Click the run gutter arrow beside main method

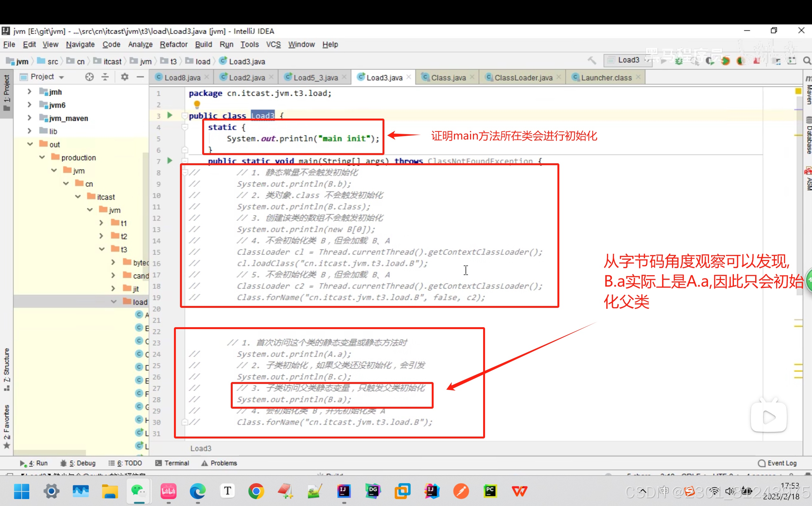[x=170, y=161]
